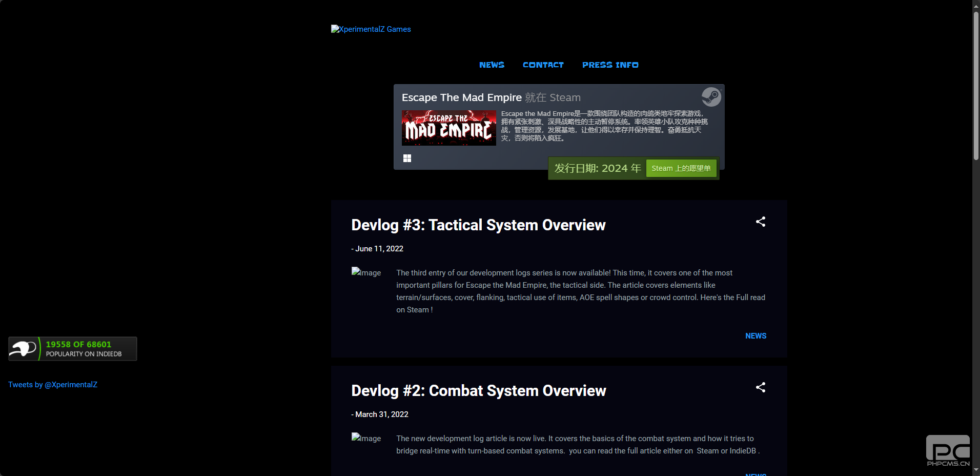Open the XperimentalZ Games logo link
Screen dimensions: 980x476
pos(371,29)
